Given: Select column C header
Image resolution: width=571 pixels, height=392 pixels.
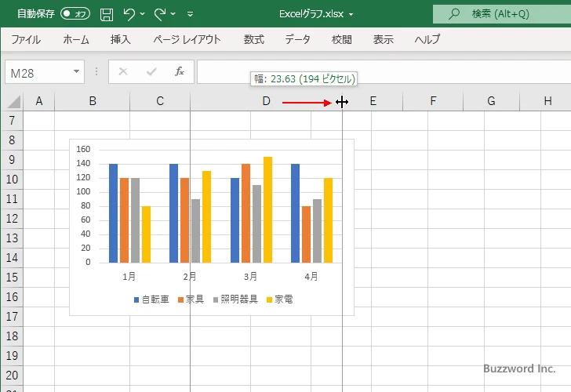Looking at the screenshot, I should point(160,101).
